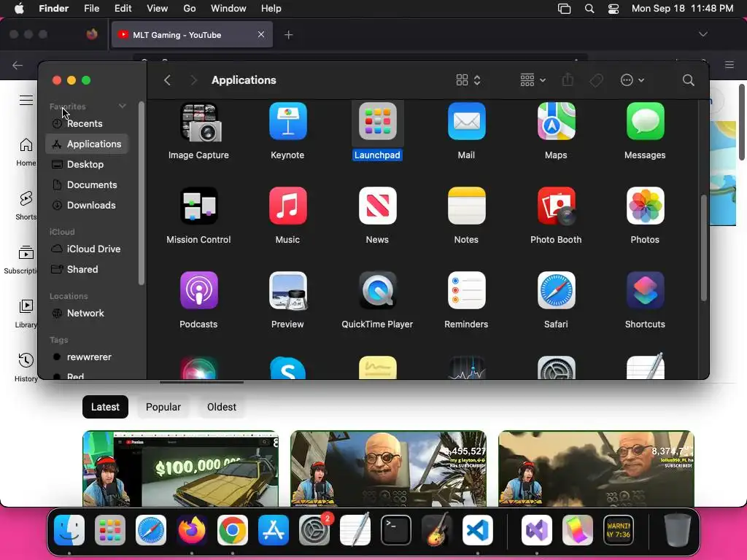Image resolution: width=747 pixels, height=560 pixels.
Task: Click the Latest filter on YouTube
Action: tap(105, 407)
